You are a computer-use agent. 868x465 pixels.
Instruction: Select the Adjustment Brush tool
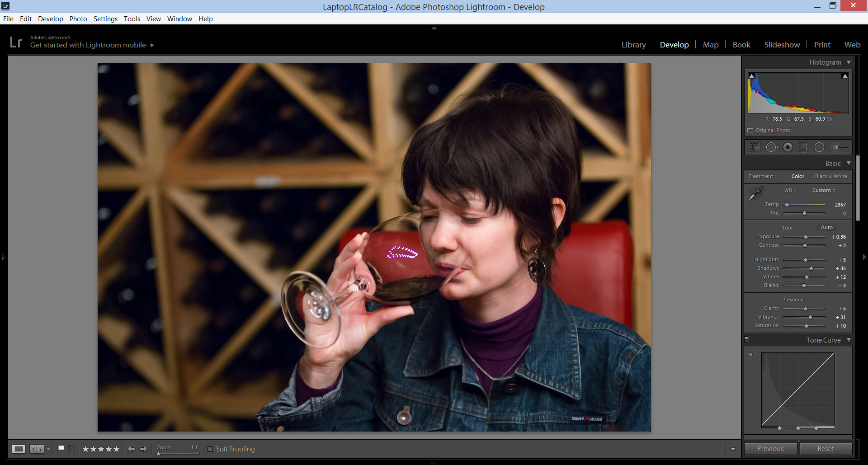(x=840, y=147)
